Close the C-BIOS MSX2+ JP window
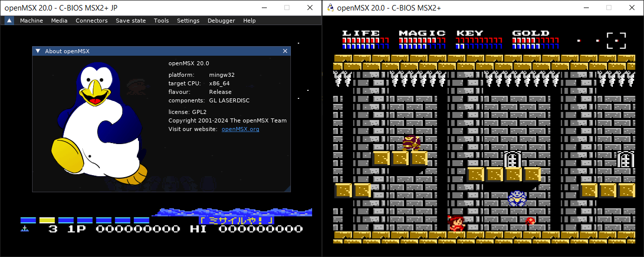This screenshot has width=644, height=257. (x=310, y=8)
